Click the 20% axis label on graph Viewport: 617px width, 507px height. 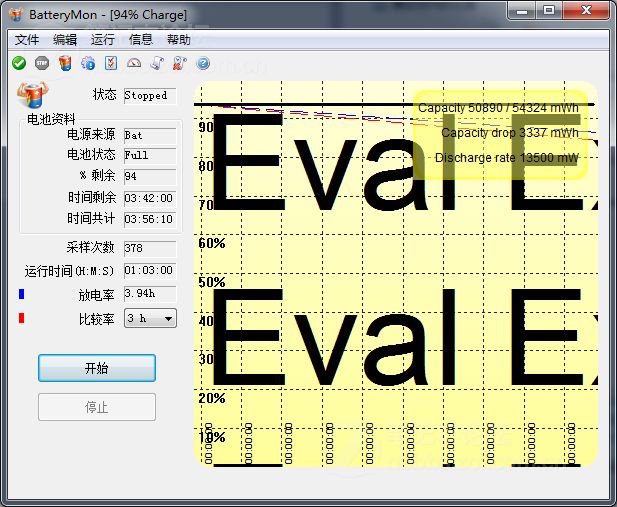(212, 398)
